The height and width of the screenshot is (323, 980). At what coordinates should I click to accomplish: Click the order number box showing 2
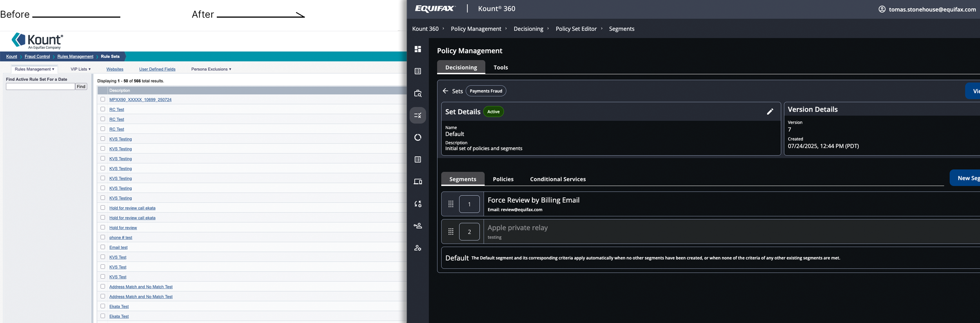pos(469,232)
